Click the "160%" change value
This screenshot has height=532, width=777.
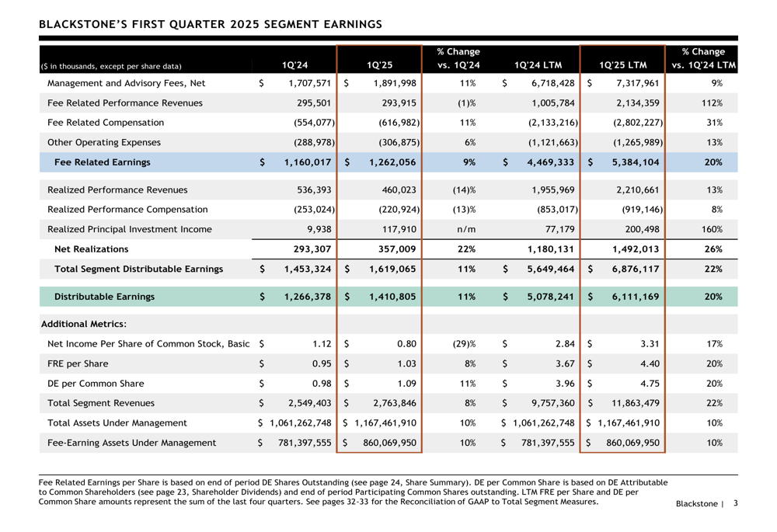[x=712, y=229]
